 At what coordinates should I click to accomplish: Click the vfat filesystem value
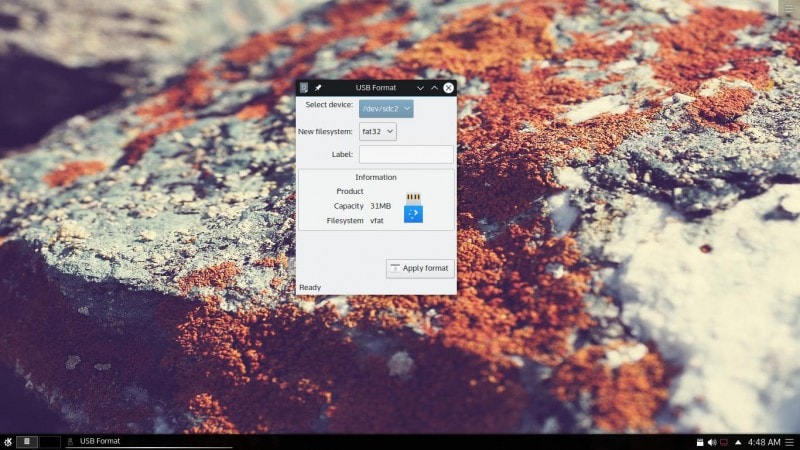(377, 221)
